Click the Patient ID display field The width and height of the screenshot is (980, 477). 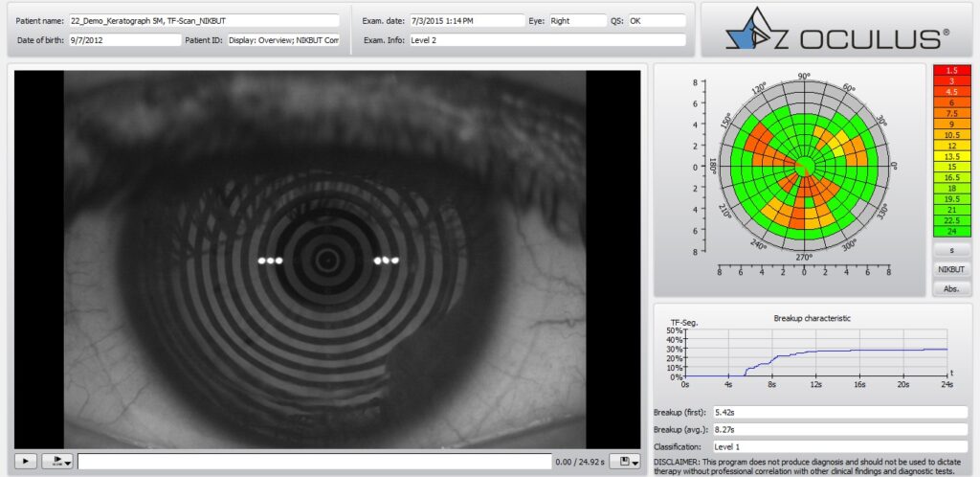(283, 40)
